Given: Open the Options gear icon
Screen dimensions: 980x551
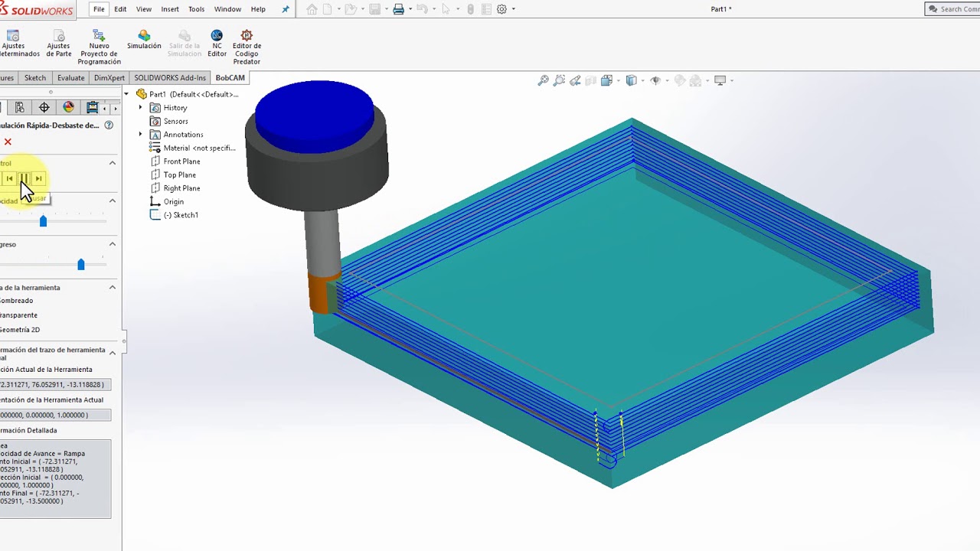Looking at the screenshot, I should [x=501, y=9].
